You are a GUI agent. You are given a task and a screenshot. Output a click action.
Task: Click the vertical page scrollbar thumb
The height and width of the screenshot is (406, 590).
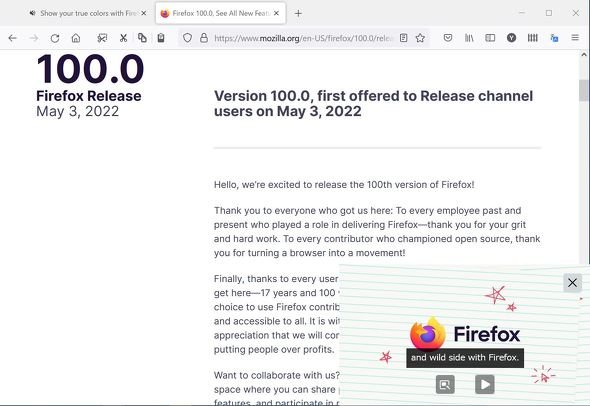point(584,90)
